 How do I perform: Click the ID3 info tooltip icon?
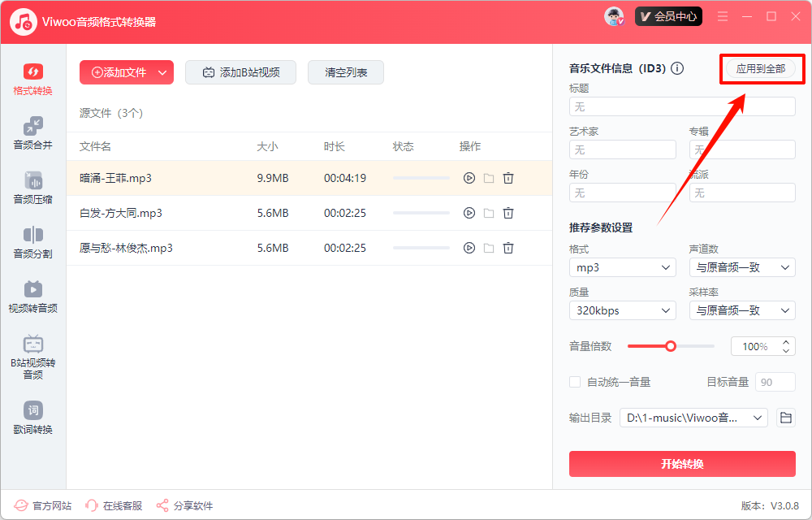tap(677, 69)
